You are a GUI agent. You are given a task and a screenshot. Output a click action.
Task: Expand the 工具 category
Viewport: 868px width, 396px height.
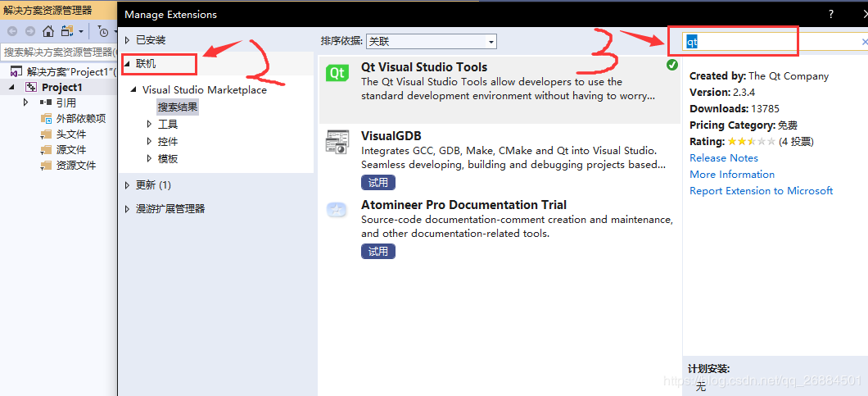point(149,125)
